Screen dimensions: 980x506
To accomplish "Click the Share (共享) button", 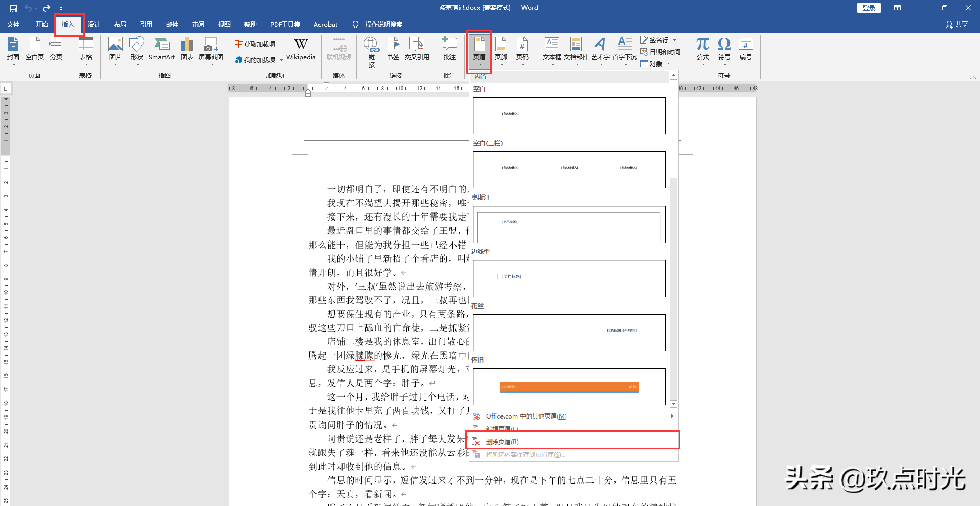I will (x=956, y=25).
